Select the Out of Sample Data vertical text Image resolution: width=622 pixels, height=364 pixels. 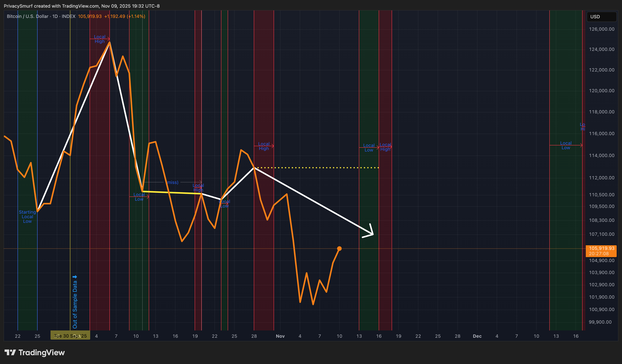[75, 305]
